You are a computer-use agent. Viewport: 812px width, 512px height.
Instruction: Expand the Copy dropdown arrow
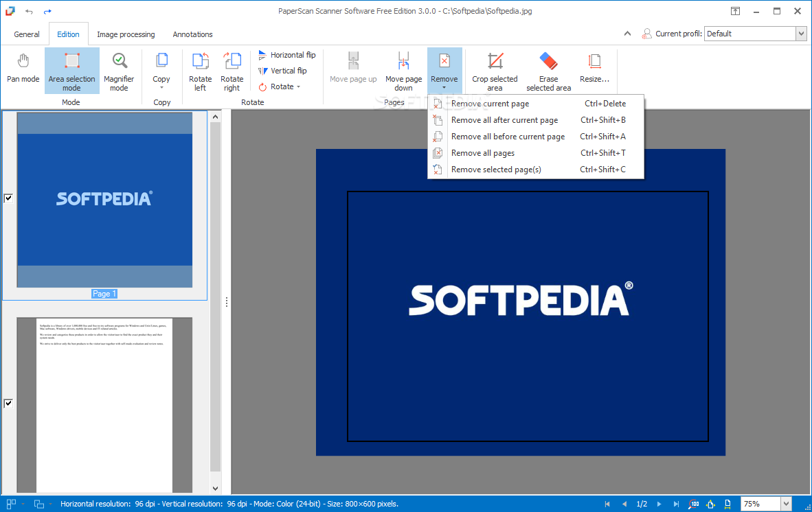(x=161, y=88)
